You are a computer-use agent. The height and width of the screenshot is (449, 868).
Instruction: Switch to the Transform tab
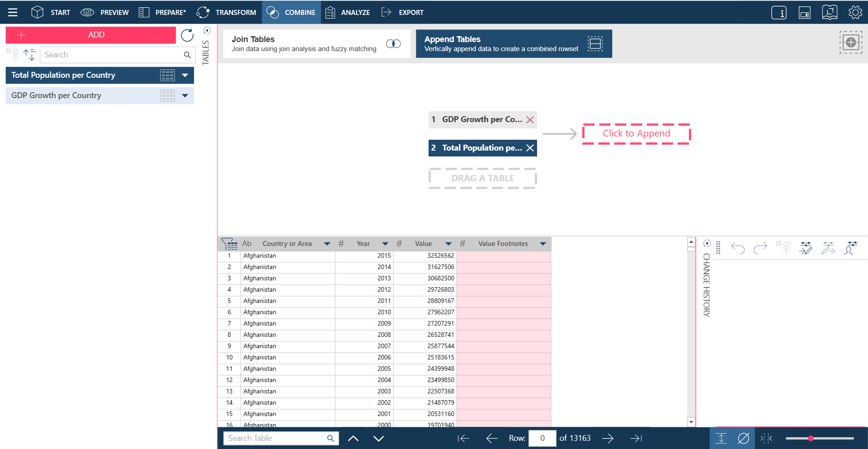point(226,12)
